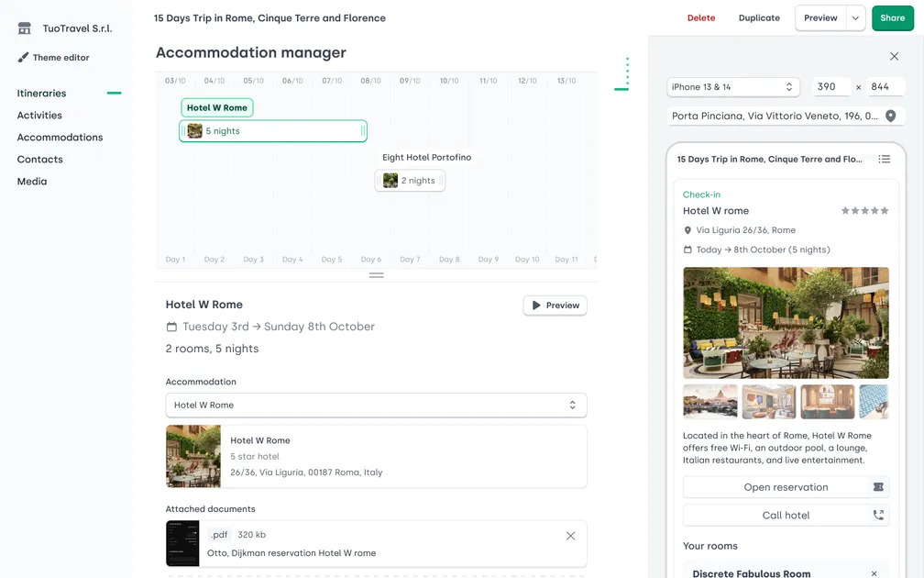Grab the timeline panel resize handle

(x=376, y=275)
